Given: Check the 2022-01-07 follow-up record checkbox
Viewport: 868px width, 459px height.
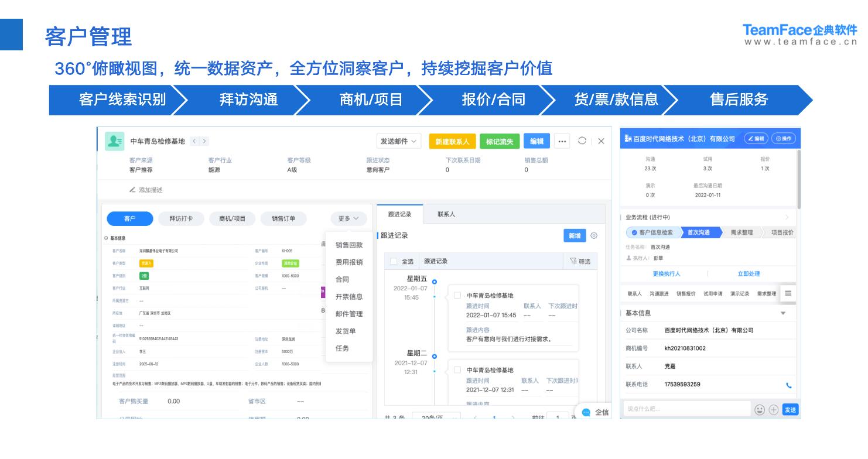Looking at the screenshot, I should point(457,296).
